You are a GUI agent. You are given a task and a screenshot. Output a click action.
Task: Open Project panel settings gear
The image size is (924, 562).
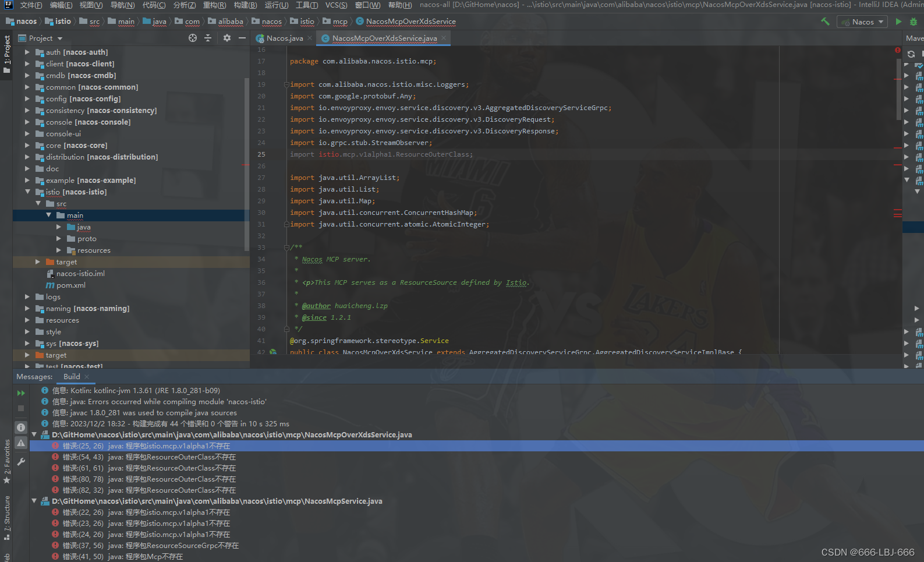coord(227,38)
